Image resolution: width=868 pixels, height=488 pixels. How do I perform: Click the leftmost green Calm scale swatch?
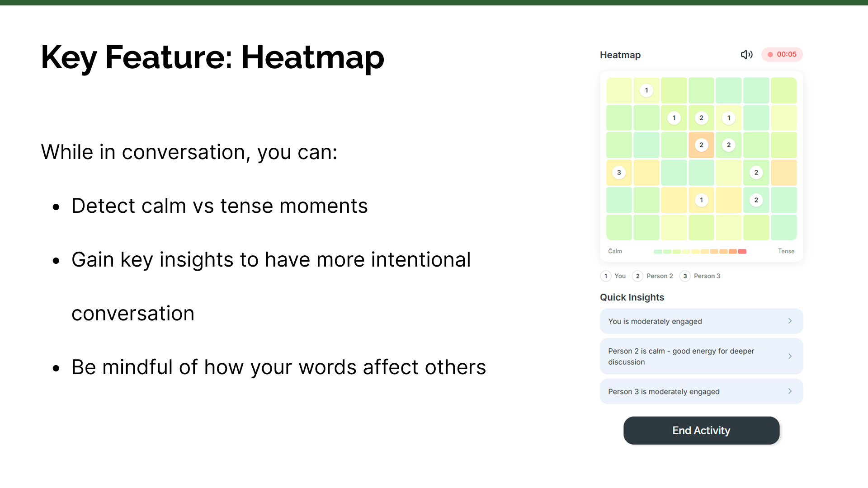[x=658, y=251]
